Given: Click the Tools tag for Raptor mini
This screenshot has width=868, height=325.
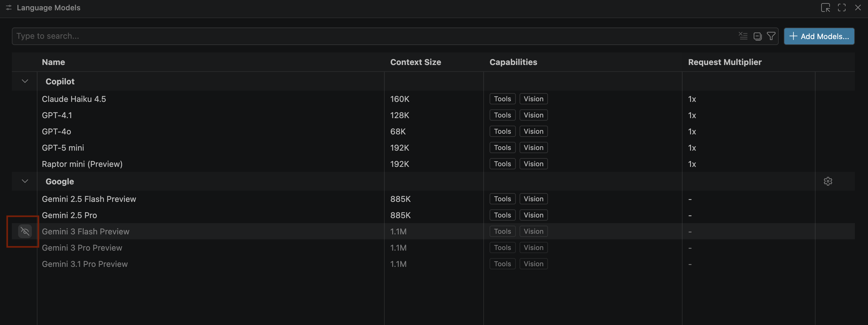Looking at the screenshot, I should pos(502,164).
